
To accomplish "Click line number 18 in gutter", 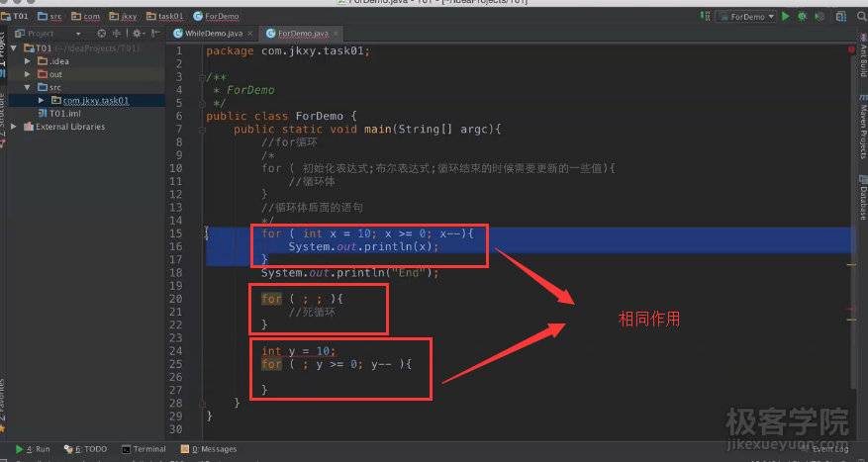I will pyautogui.click(x=175, y=273).
